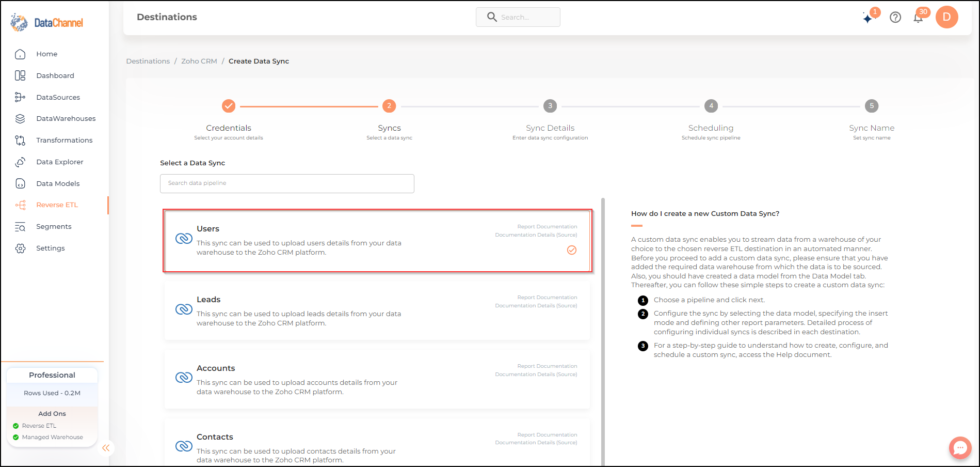Select the Contacts data sync card
This screenshot has height=467, width=980.
tap(377, 443)
